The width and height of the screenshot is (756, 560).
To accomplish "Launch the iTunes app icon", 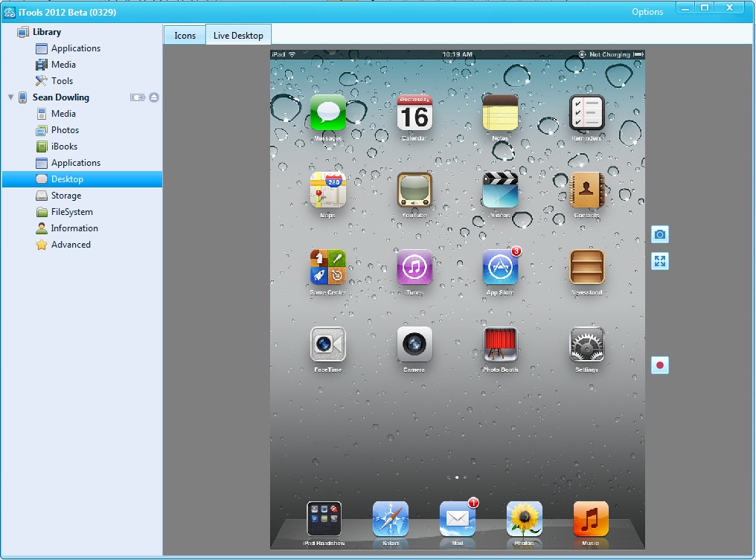I will [414, 267].
